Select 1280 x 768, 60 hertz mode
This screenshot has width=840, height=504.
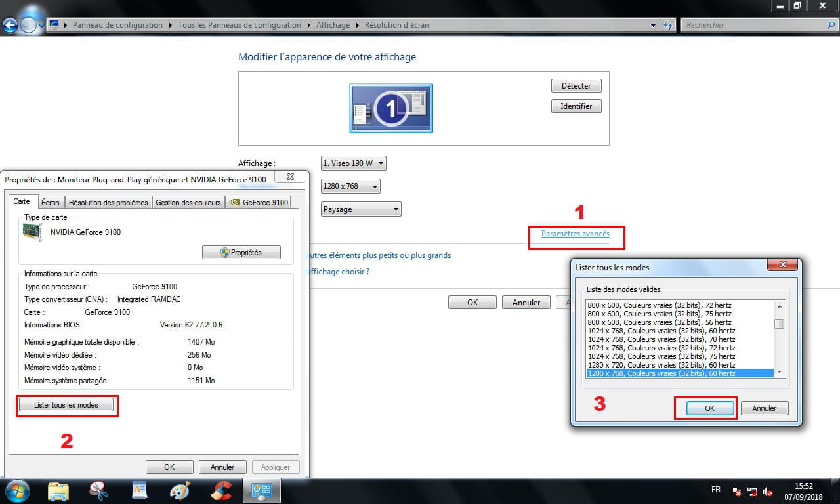click(680, 373)
